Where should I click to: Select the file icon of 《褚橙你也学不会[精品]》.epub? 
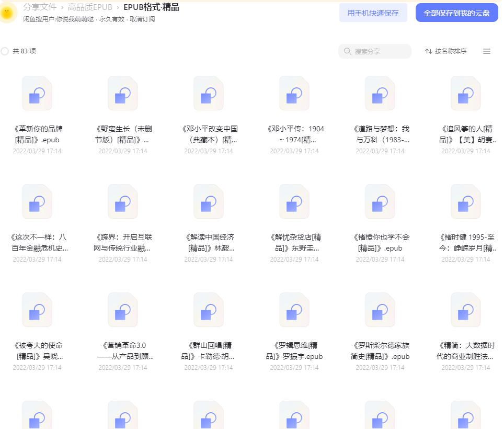[x=380, y=201]
